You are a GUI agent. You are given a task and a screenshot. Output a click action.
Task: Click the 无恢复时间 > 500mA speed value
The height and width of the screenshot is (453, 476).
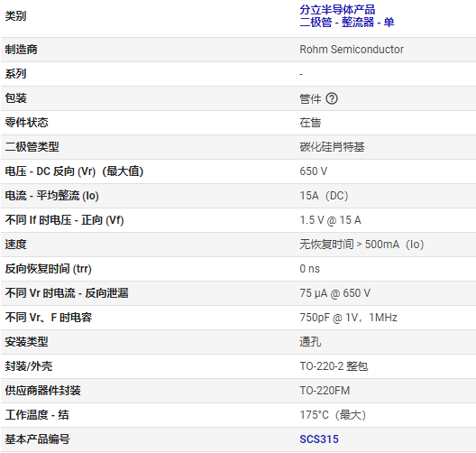click(362, 245)
